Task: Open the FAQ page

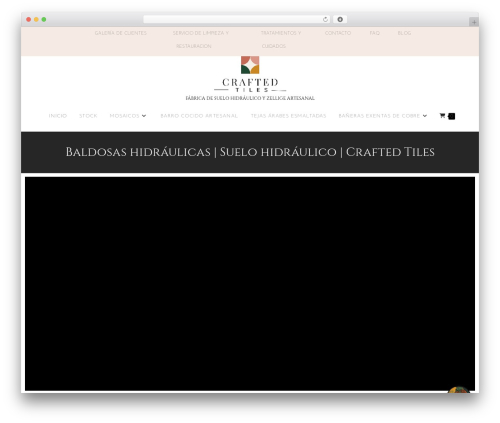Action: point(375,33)
